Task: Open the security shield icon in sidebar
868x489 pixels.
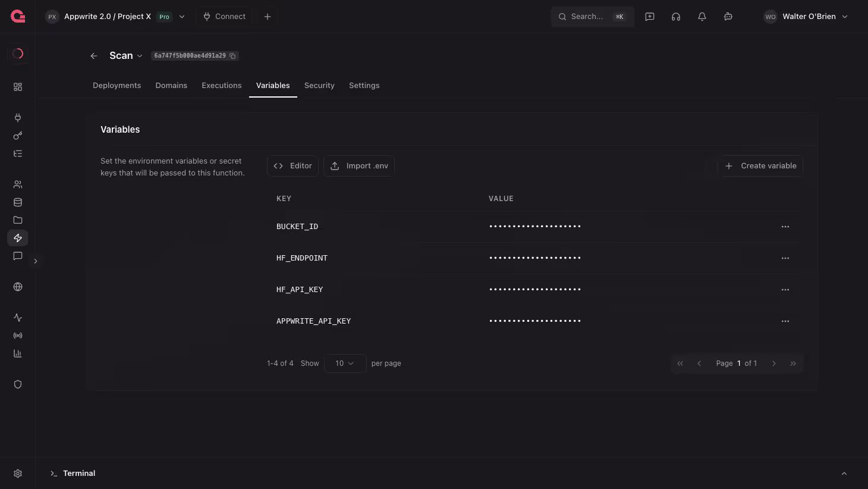Action: [18, 384]
